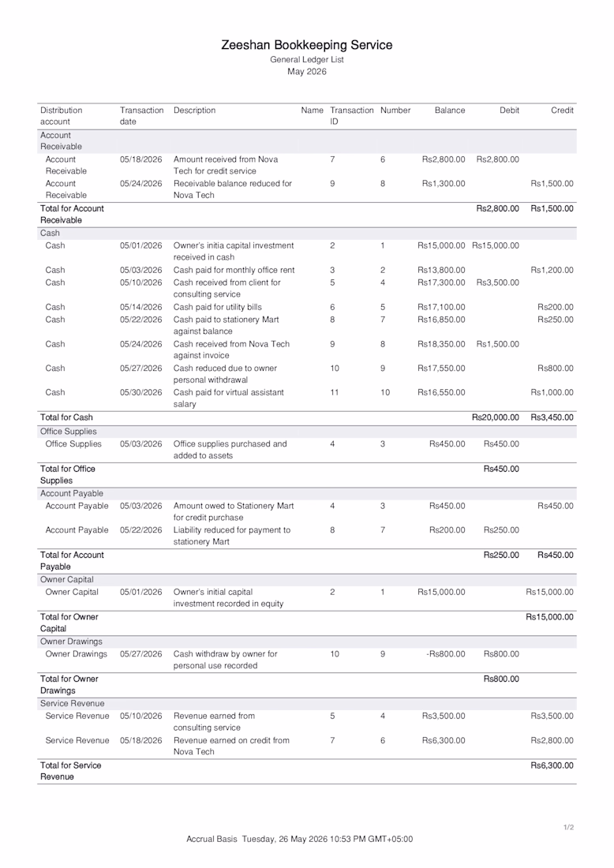614x868 pixels.
Task: Click the Balance column header
Action: click(x=450, y=110)
